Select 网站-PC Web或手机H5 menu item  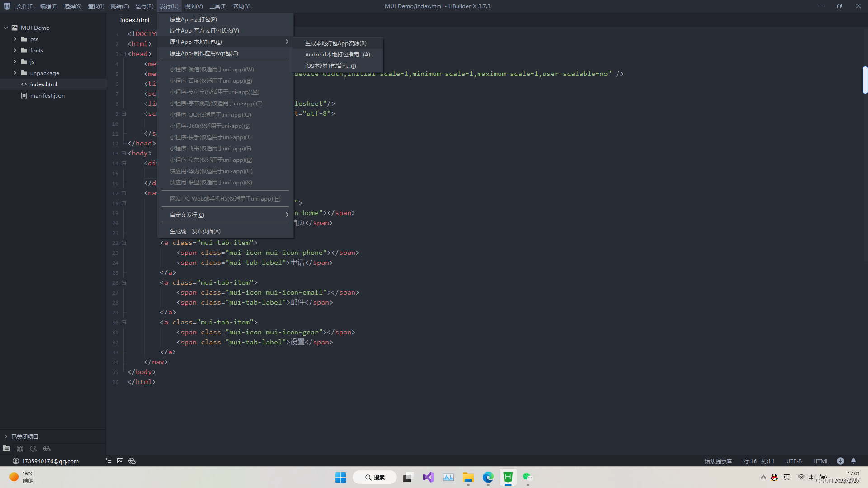225,199
